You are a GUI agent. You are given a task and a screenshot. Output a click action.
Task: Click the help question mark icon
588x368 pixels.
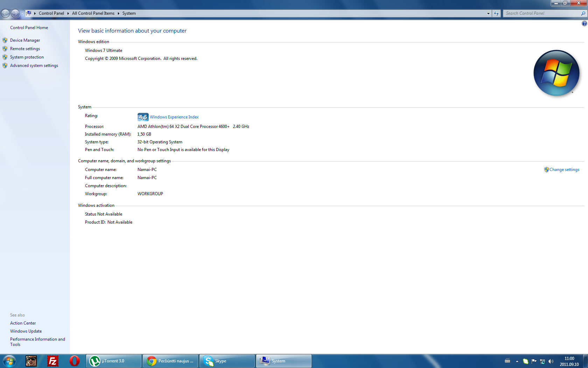tap(584, 23)
